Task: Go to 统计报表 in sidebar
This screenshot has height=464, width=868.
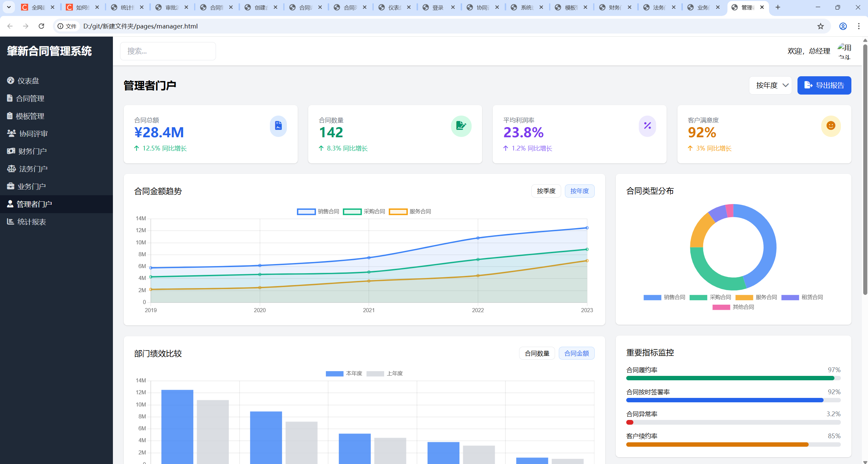Action: 31,222
